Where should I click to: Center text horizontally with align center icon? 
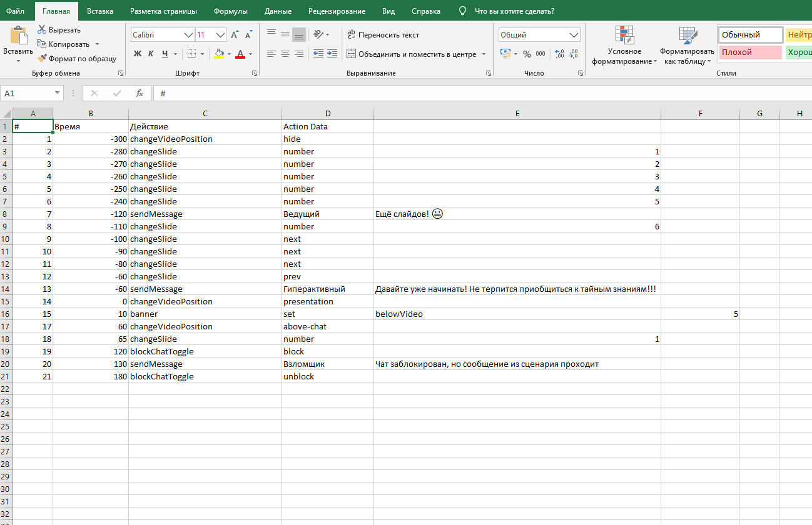[285, 54]
